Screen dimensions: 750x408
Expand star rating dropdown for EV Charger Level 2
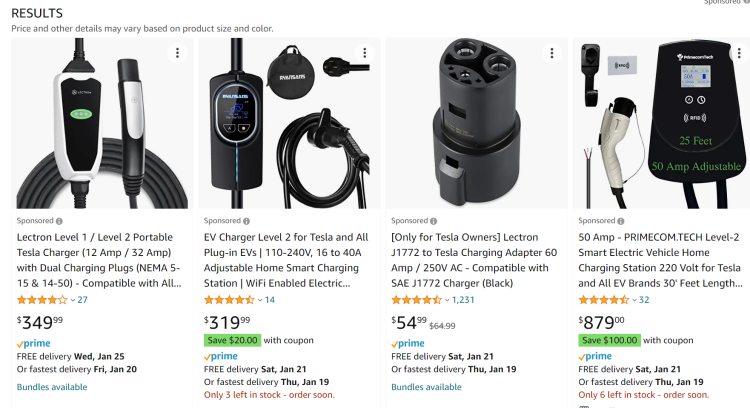pyautogui.click(x=259, y=299)
